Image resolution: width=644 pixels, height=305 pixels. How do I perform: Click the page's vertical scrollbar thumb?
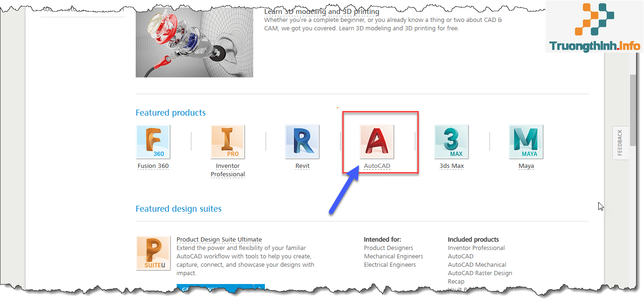pos(632,110)
